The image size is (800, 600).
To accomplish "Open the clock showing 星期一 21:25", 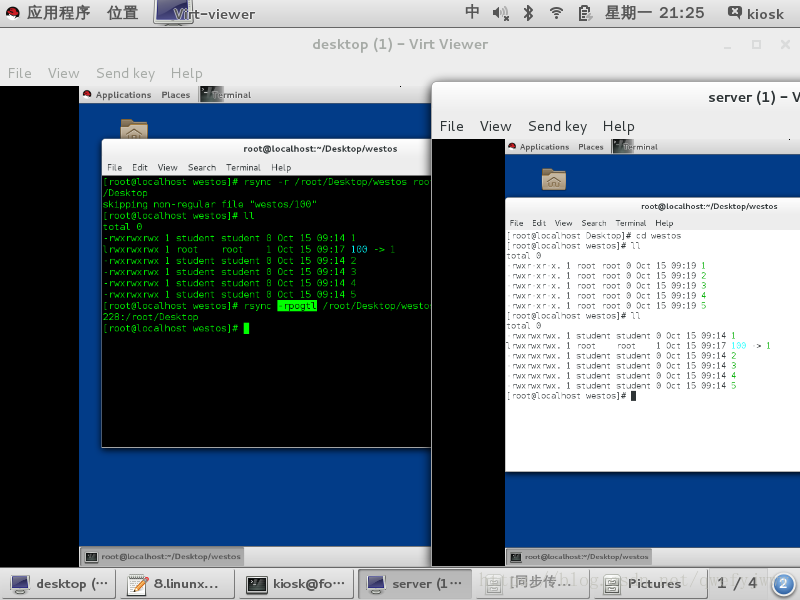I will [x=655, y=13].
